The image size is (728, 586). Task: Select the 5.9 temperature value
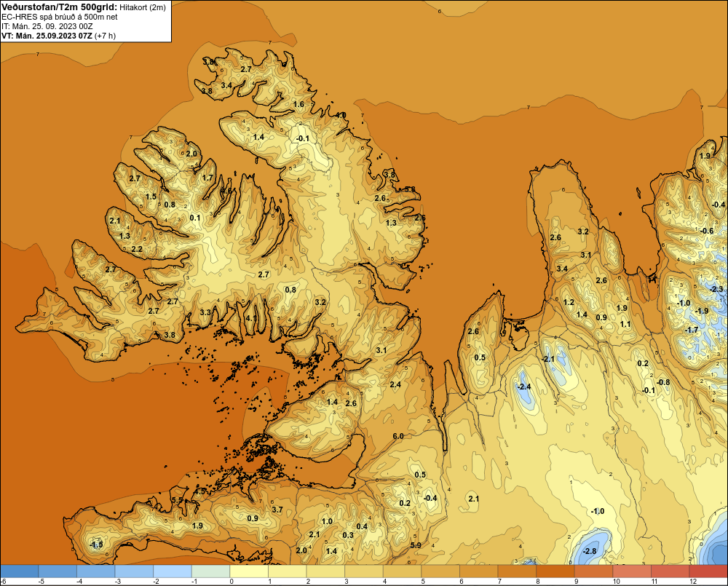(416, 545)
